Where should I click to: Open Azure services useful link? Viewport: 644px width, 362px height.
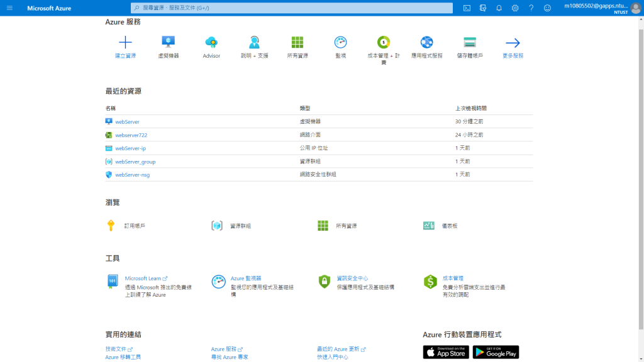[226, 349]
